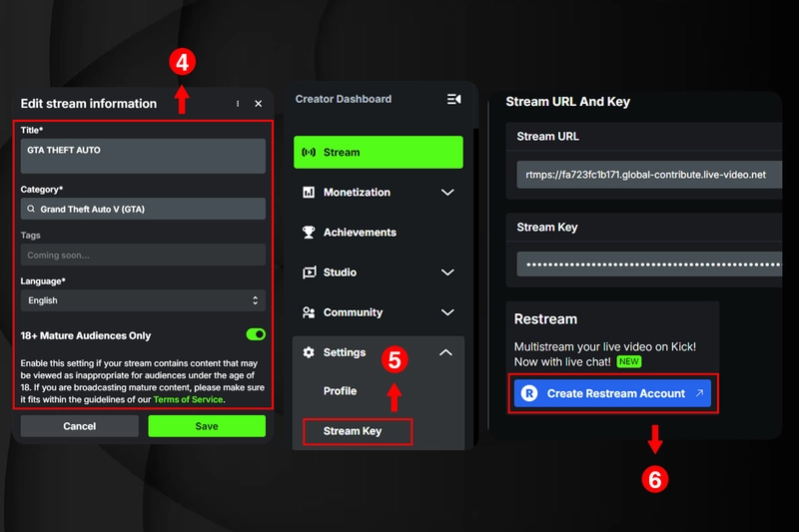Click the Stream URL And Key heading
Image resolution: width=799 pixels, height=532 pixels.
click(567, 102)
